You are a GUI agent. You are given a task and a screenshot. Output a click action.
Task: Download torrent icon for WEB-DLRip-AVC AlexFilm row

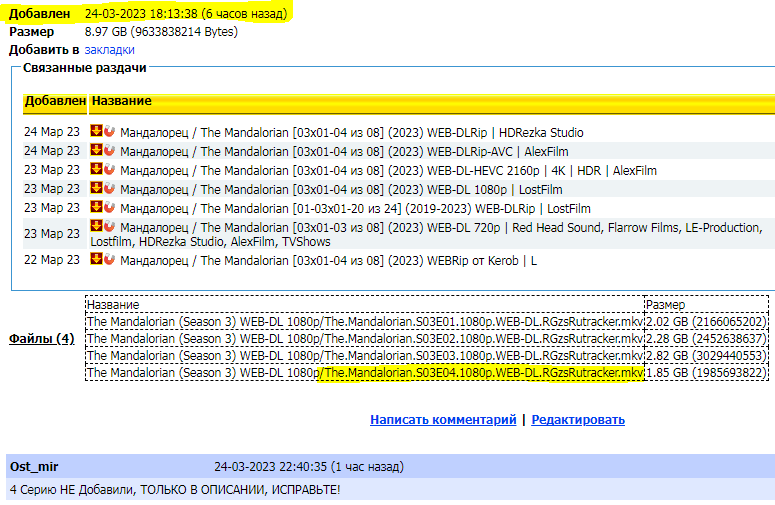[96, 150]
